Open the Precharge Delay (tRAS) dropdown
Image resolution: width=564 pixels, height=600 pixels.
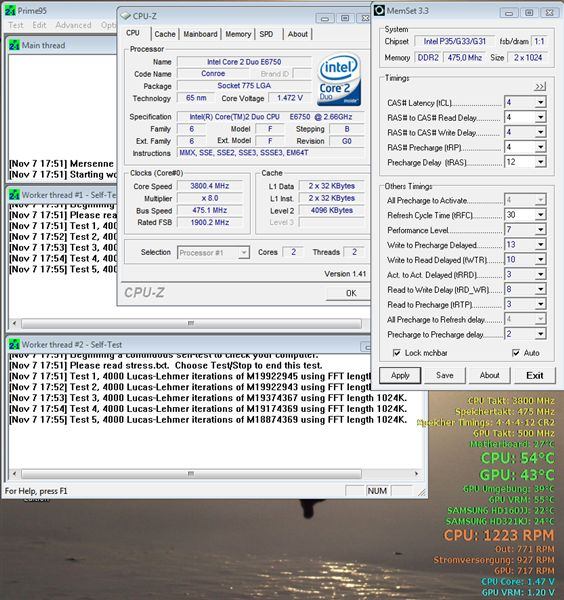click(540, 162)
